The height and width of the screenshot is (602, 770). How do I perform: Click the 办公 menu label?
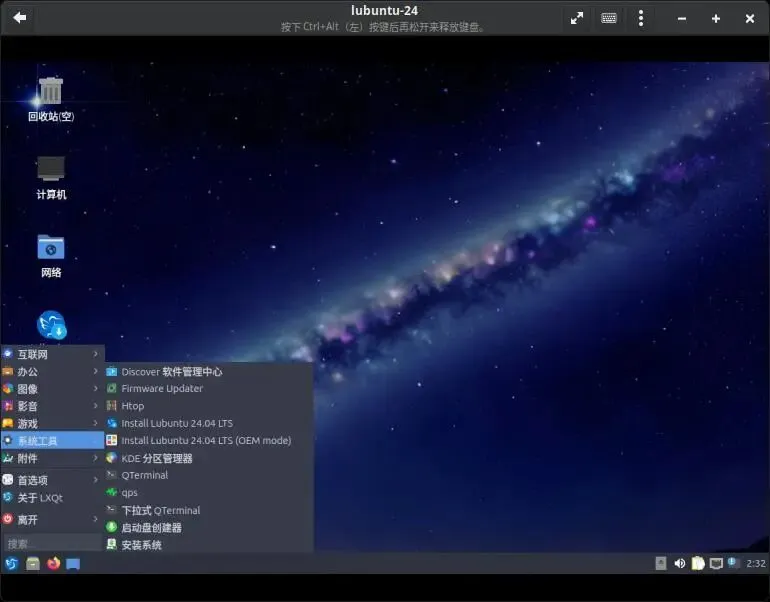click(x=28, y=372)
